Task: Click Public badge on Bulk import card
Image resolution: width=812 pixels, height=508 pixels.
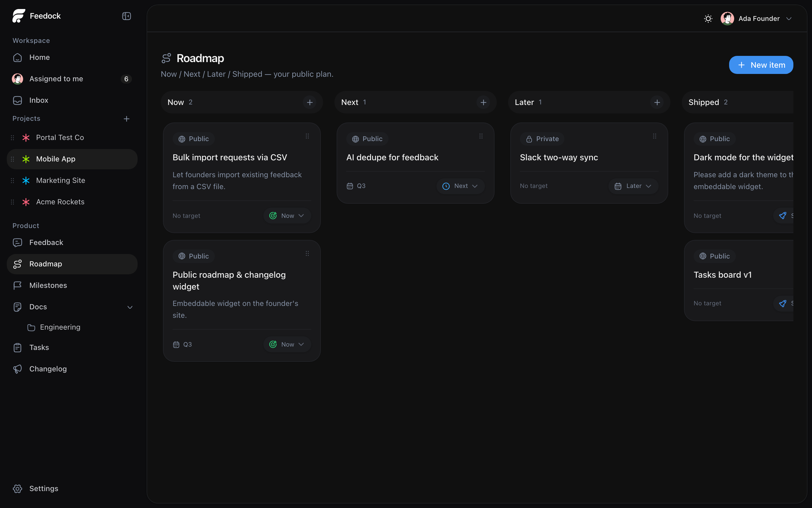Action: coord(194,139)
